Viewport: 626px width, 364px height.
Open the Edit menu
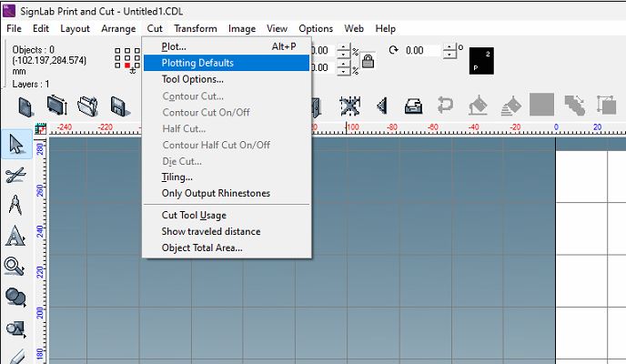coord(41,29)
